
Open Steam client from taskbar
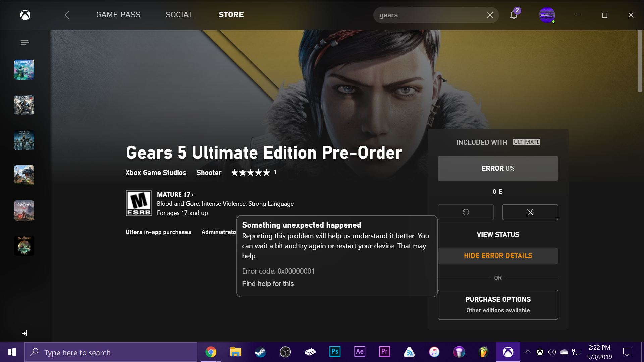261,352
